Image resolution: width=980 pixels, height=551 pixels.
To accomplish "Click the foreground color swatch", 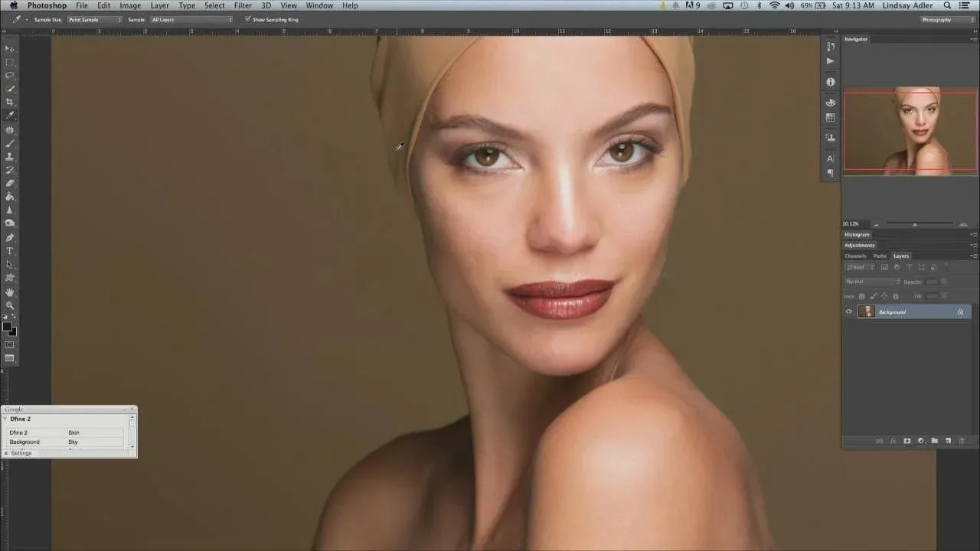I will click(x=7, y=327).
